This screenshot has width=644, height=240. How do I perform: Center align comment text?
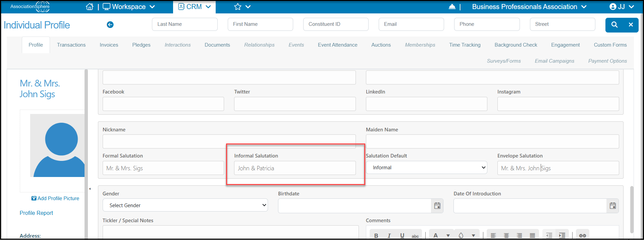click(506, 236)
